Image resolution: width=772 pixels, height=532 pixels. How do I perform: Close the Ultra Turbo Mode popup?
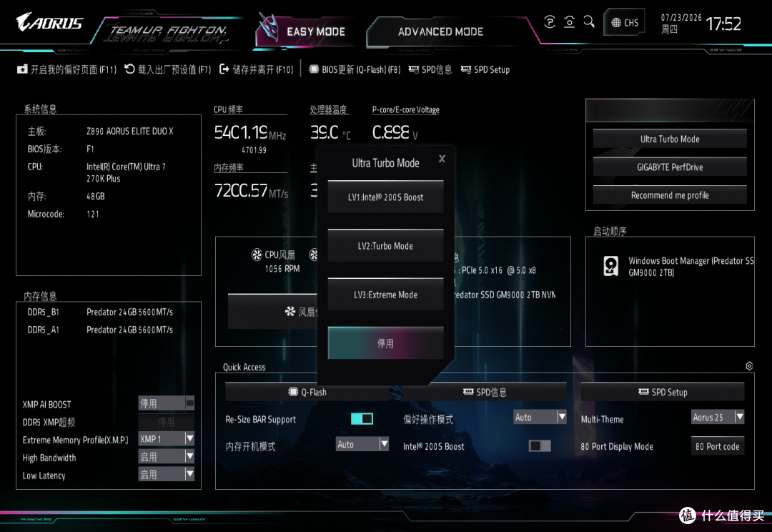click(x=442, y=159)
